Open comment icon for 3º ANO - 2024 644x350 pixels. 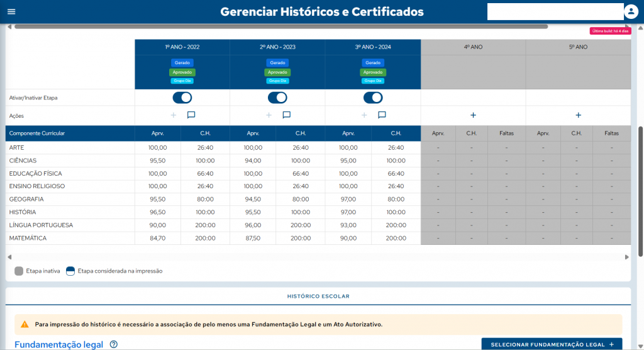click(382, 115)
